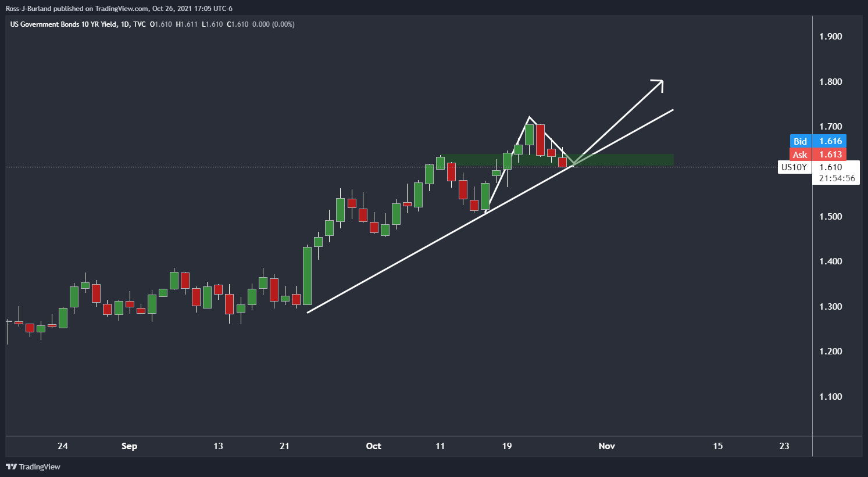Click the white arrowhead on the projection arrow
868x477 pixels.
657,85
